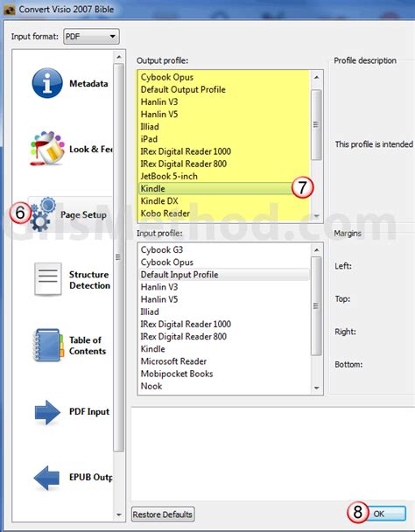Screen dimensions: 415x532
Task: Open the EPUB Output arrow icon
Action: [x=46, y=478]
